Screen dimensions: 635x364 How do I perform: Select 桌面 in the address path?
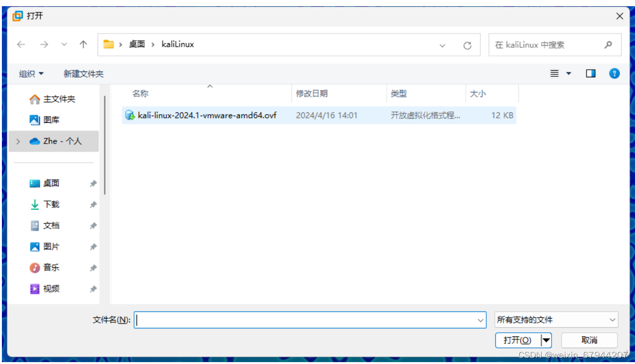(x=137, y=45)
